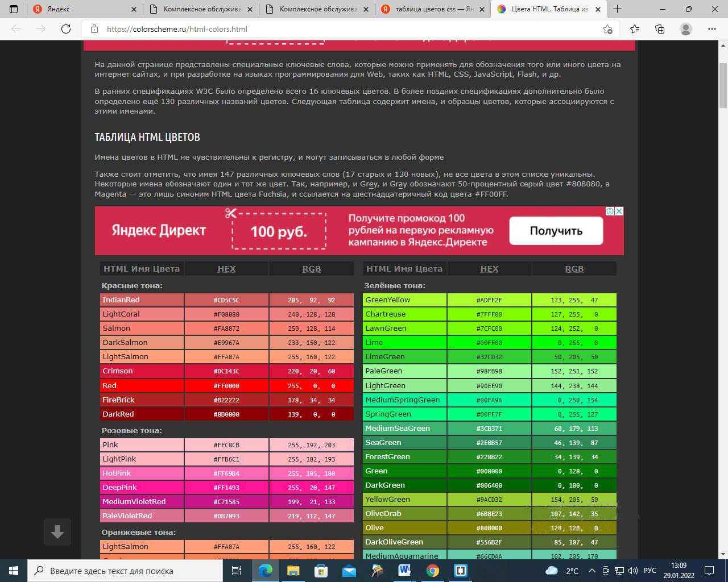Select the Crimson color row swatch

(x=142, y=371)
